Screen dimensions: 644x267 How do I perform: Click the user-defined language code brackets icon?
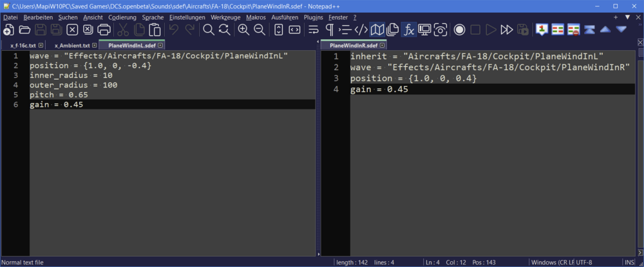click(361, 30)
